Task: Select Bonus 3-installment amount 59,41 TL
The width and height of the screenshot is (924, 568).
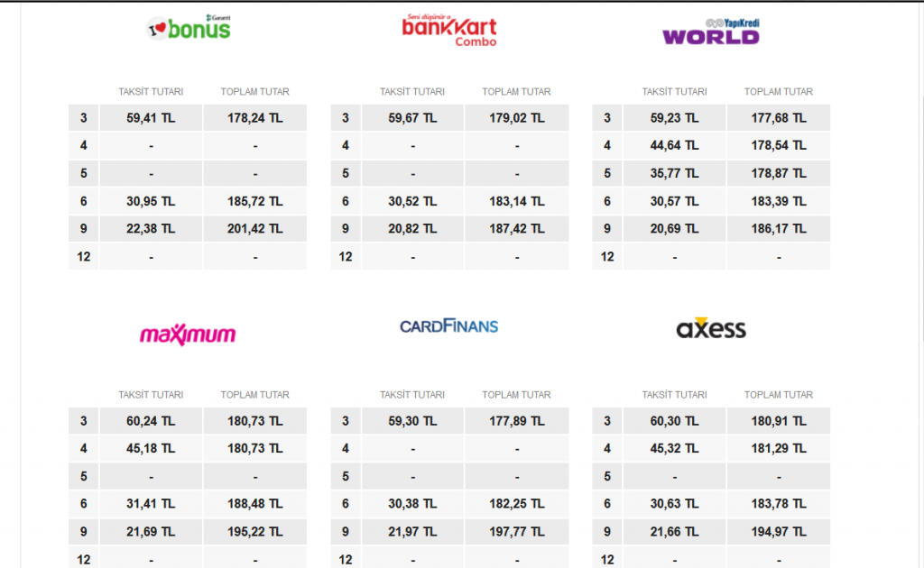Action: [x=151, y=118]
